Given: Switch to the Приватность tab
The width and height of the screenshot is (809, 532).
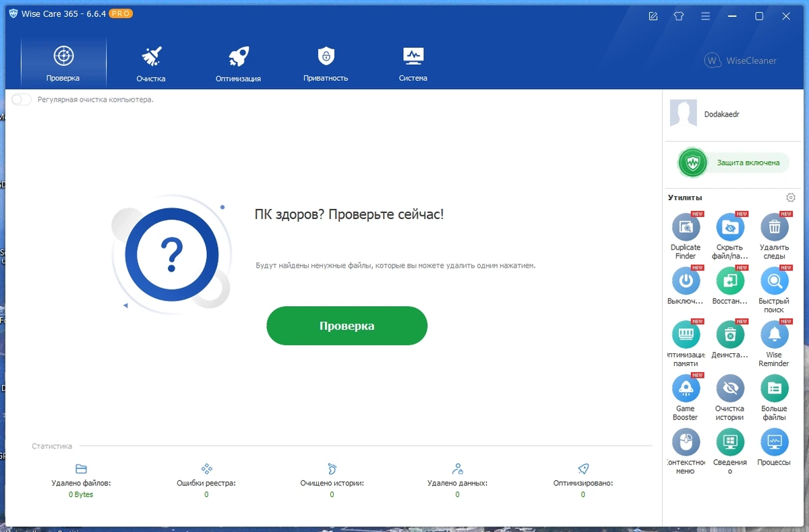Looking at the screenshot, I should point(326,63).
